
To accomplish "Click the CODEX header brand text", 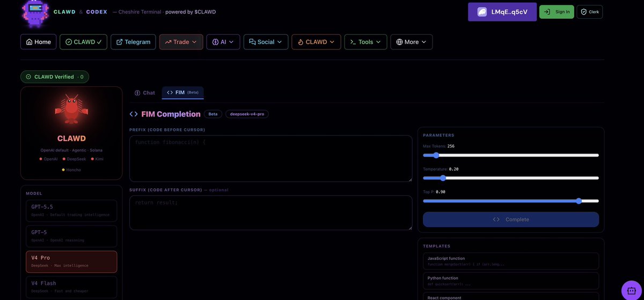I will click(x=97, y=12).
